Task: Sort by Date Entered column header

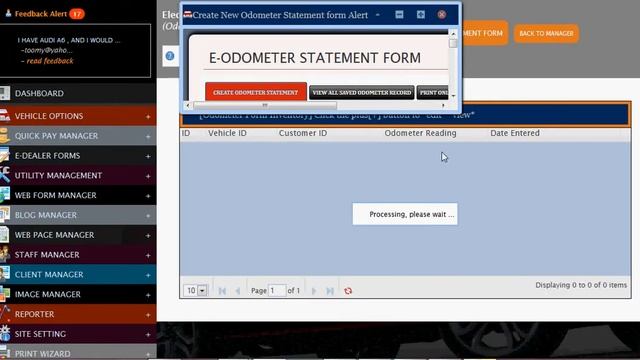Action: [x=515, y=133]
